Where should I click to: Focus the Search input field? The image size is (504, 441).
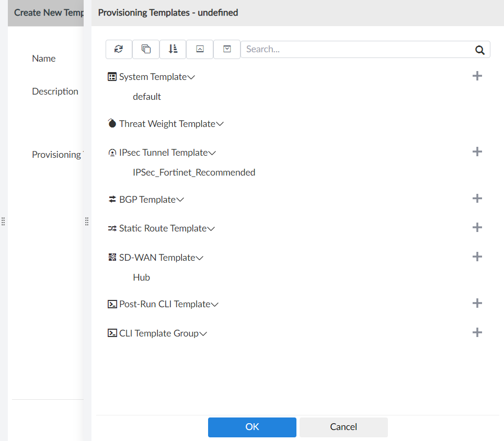356,49
